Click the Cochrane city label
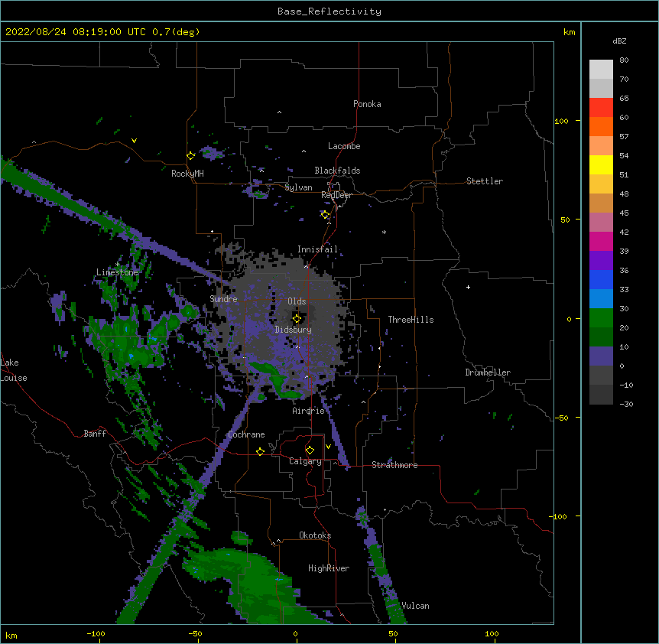Viewport: 659px width, 644px height. (x=246, y=434)
